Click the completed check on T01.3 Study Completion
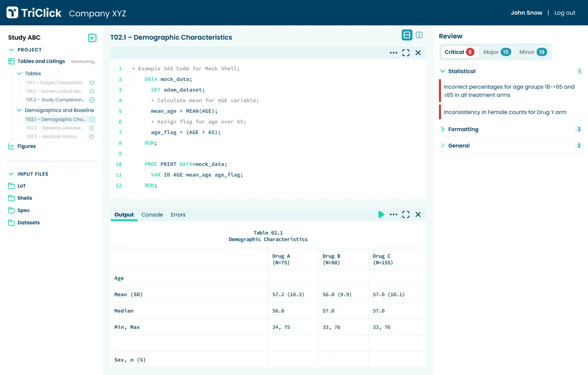The height and width of the screenshot is (375, 588). click(x=93, y=100)
